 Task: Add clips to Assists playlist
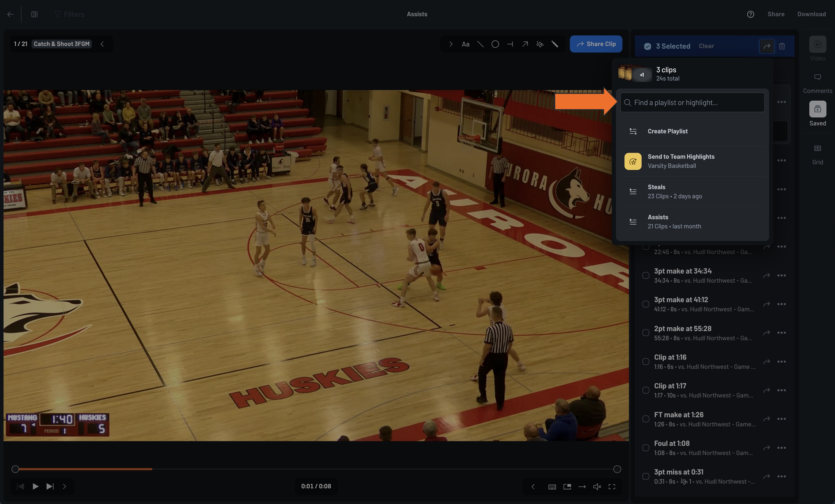click(x=692, y=222)
